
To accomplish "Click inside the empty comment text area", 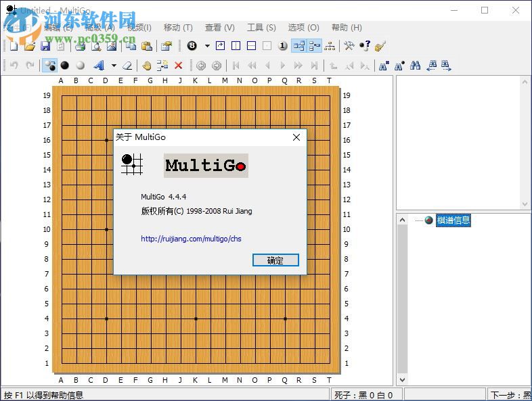I will point(458,143).
